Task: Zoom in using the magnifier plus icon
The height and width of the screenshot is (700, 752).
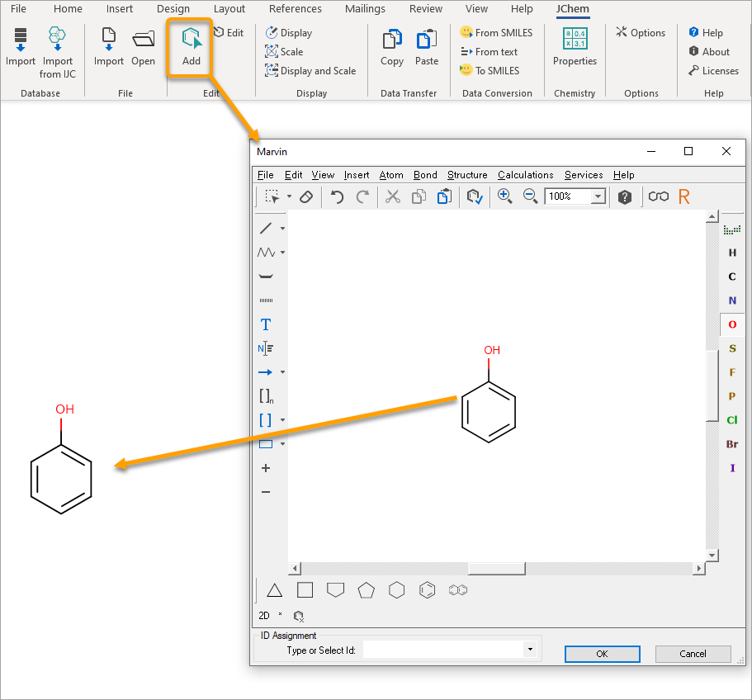Action: point(505,196)
